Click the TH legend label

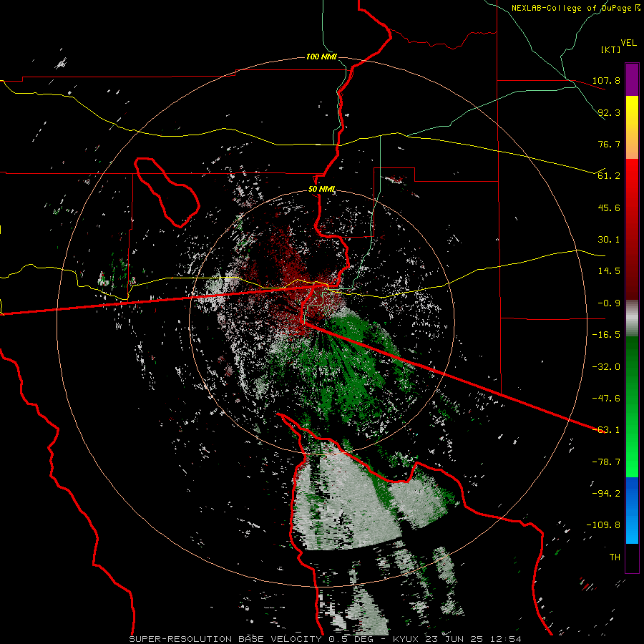pyautogui.click(x=615, y=557)
